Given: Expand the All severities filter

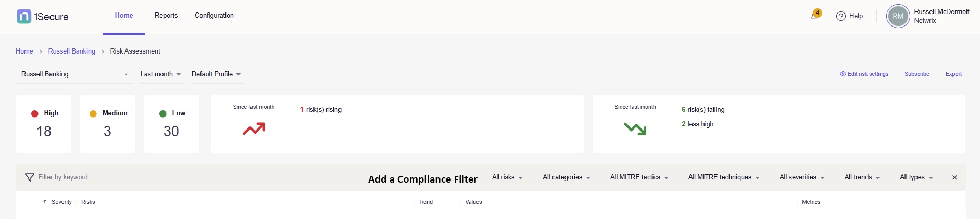Looking at the screenshot, I should [x=802, y=177].
